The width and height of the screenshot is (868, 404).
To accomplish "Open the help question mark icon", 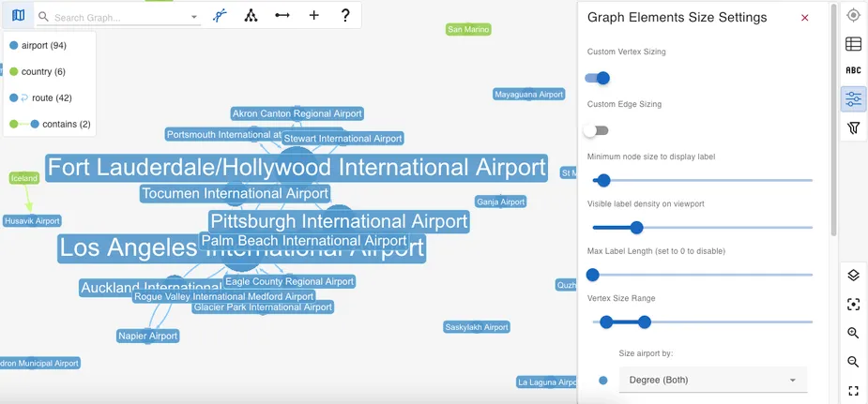I will click(x=345, y=16).
